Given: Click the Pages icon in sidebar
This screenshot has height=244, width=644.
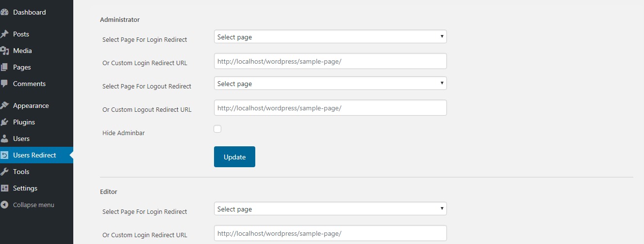Looking at the screenshot, I should (x=4, y=67).
